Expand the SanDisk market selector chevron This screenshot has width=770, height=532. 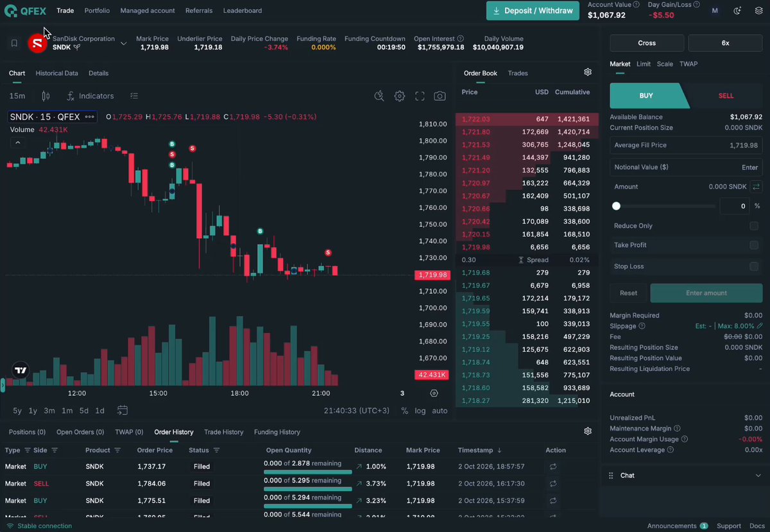coord(124,44)
